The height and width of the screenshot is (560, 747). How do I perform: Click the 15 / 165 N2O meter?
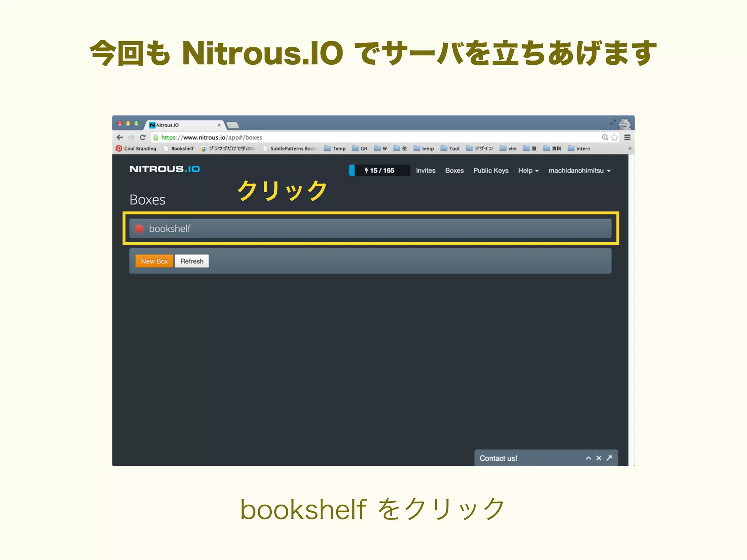coord(379,170)
